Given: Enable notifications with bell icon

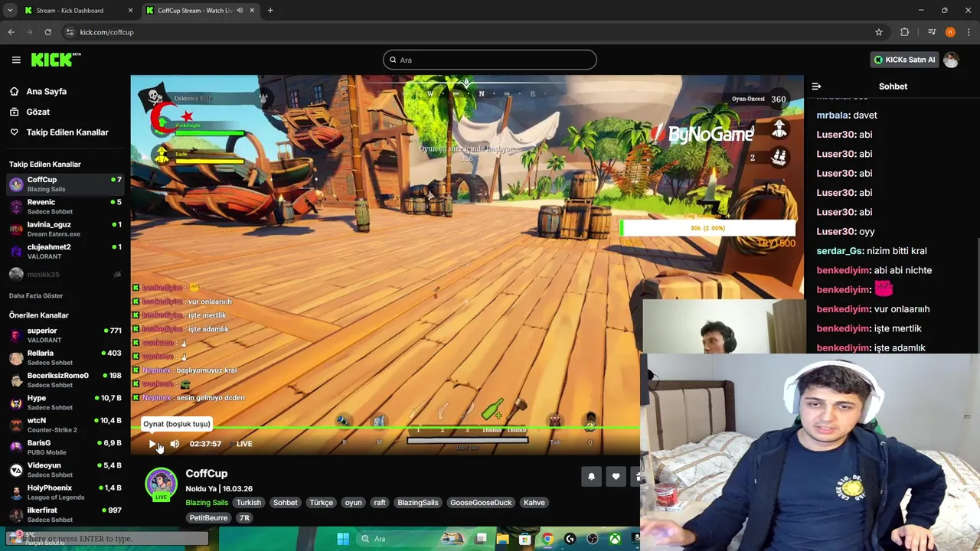Looking at the screenshot, I should pyautogui.click(x=591, y=477).
